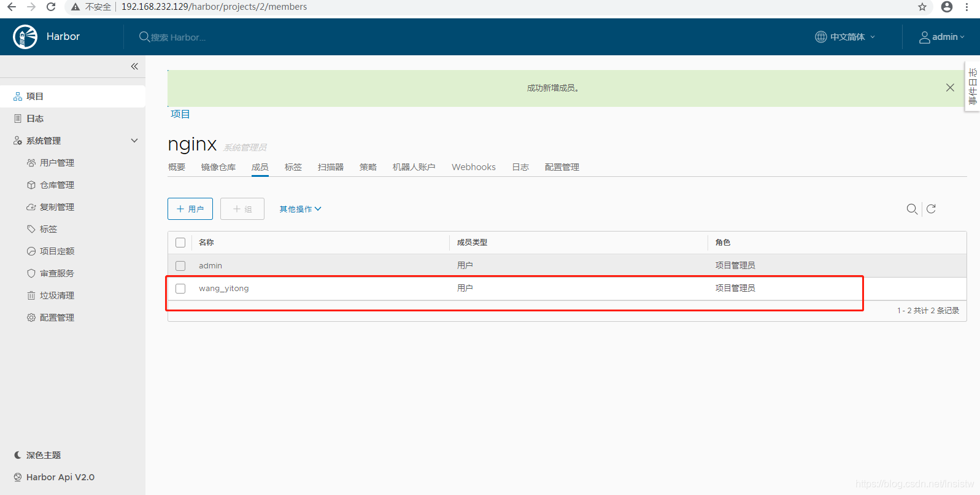
Task: Refresh the members list
Action: [x=931, y=209]
